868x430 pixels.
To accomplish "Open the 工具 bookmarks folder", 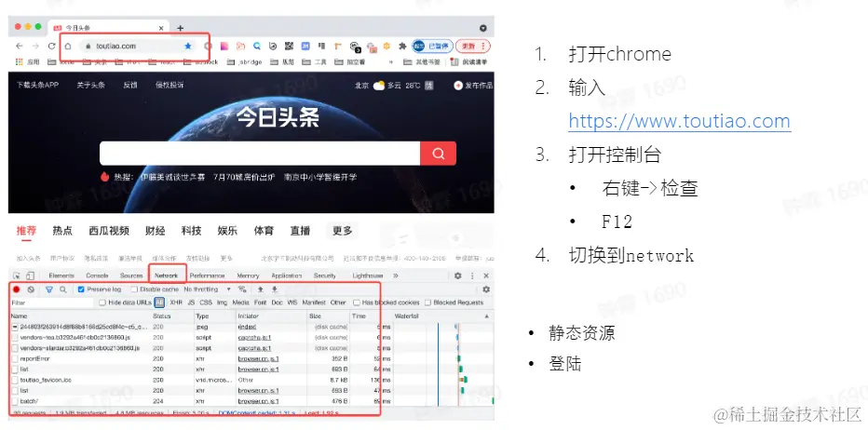I will 315,62.
